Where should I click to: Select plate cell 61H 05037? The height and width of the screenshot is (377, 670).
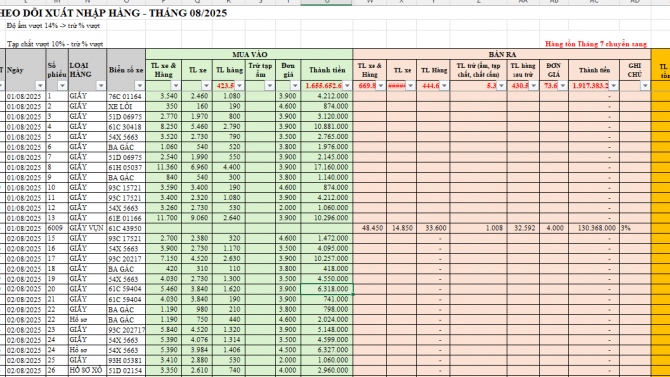[126, 167]
